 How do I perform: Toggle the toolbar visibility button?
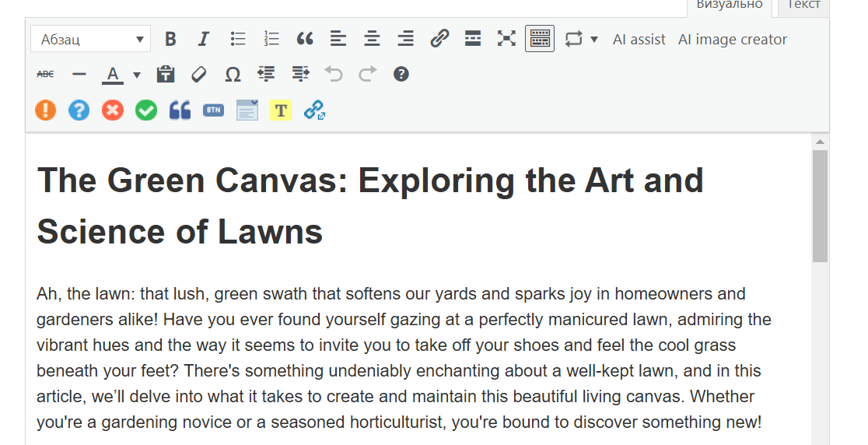pos(540,39)
